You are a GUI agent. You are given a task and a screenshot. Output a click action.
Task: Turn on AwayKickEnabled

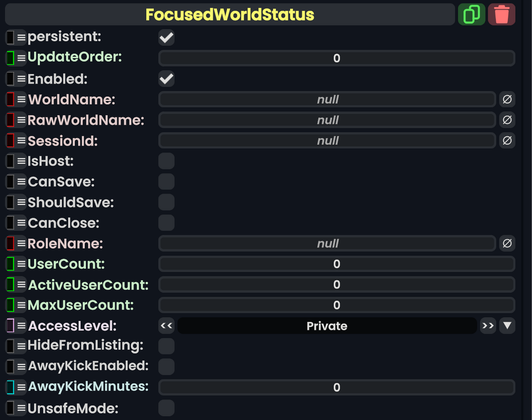[166, 366]
